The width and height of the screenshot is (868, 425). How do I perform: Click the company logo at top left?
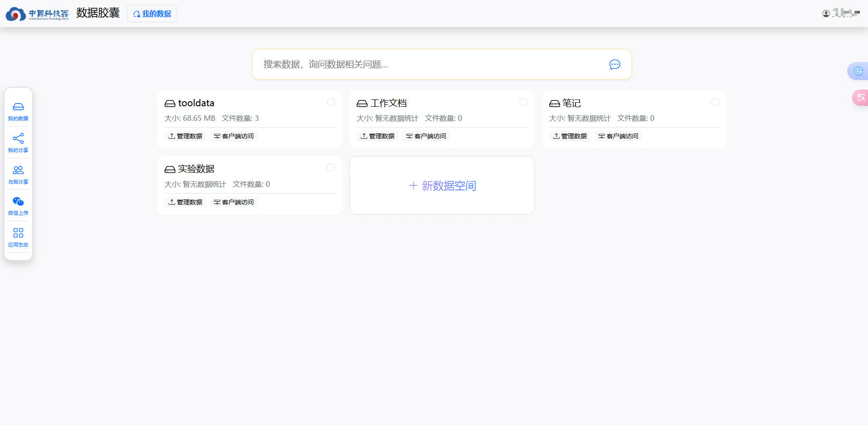point(37,14)
